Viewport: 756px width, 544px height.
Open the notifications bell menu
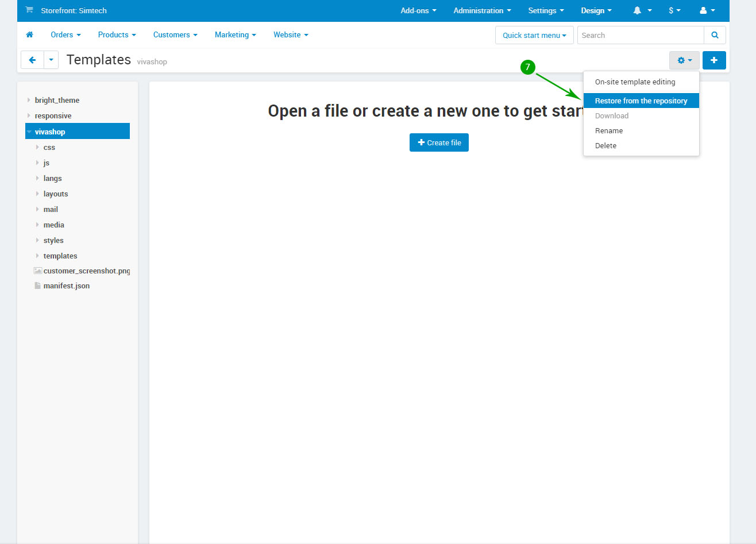click(642, 11)
